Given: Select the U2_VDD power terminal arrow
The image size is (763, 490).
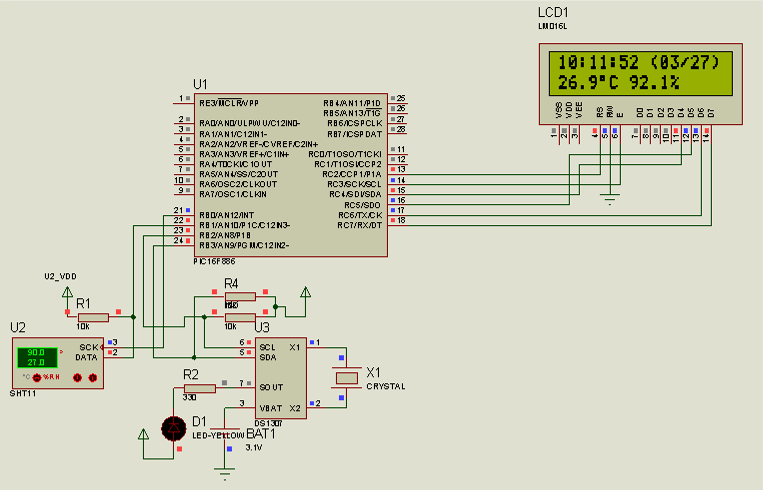Looking at the screenshot, I should coord(67,292).
